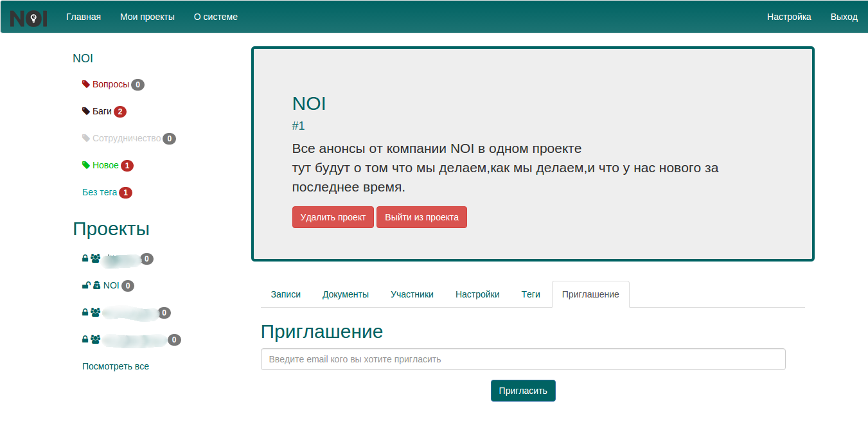868x426 pixels.
Task: Click Выход to log out
Action: pos(844,17)
